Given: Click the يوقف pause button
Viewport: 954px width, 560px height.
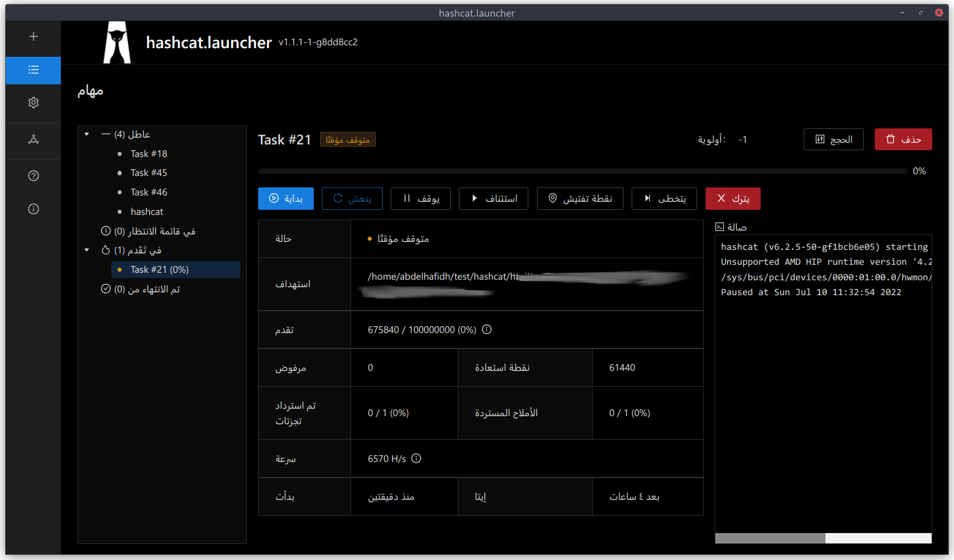Looking at the screenshot, I should (x=420, y=198).
